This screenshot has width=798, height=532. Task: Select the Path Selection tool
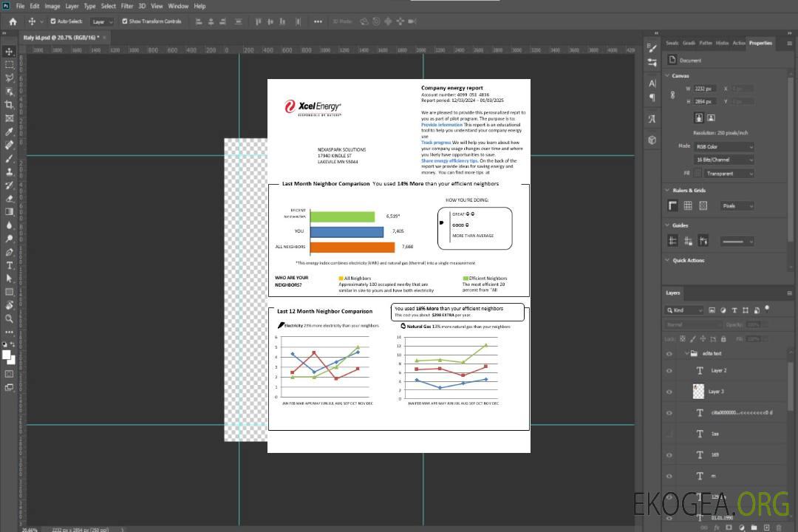click(x=9, y=279)
